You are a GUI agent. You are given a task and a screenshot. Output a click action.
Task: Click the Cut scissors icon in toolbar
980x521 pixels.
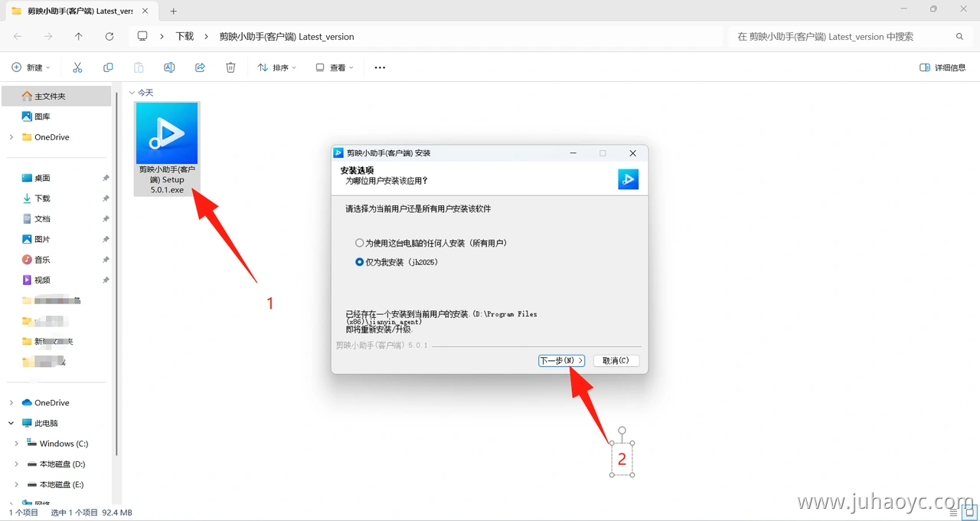coord(77,67)
